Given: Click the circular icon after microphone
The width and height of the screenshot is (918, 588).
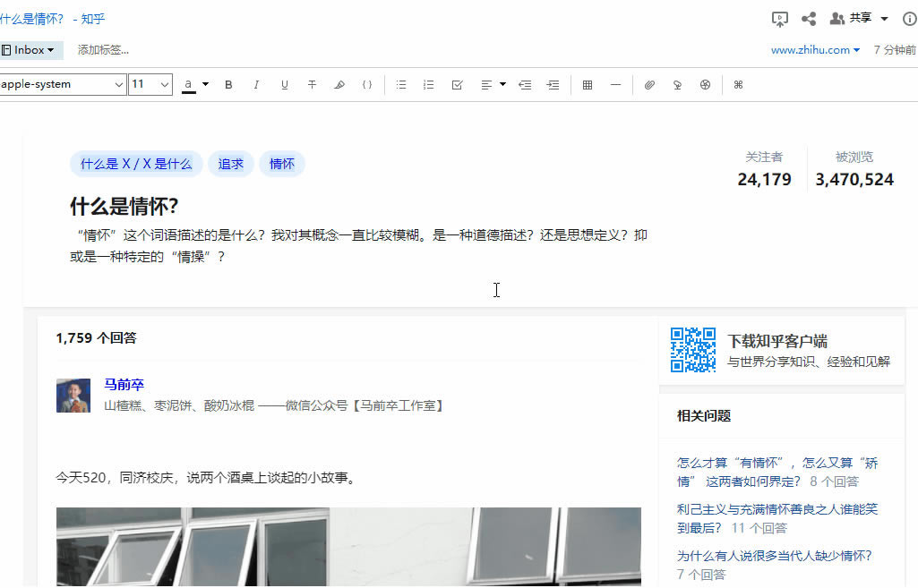Looking at the screenshot, I should (705, 85).
